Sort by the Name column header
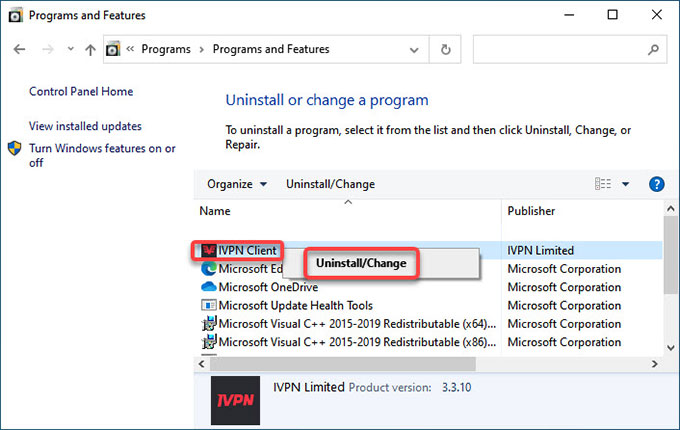680x430 pixels. coord(215,211)
